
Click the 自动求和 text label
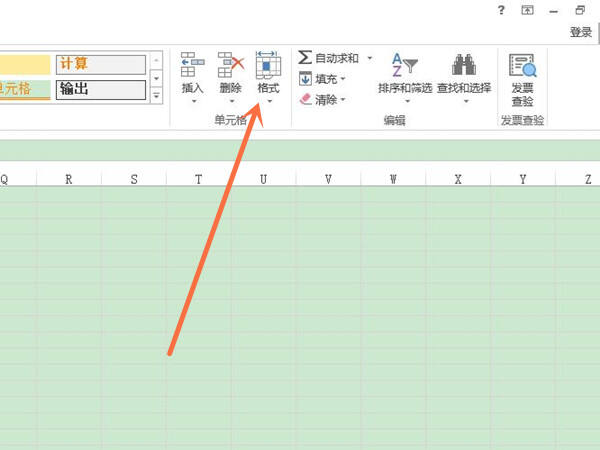(337, 58)
